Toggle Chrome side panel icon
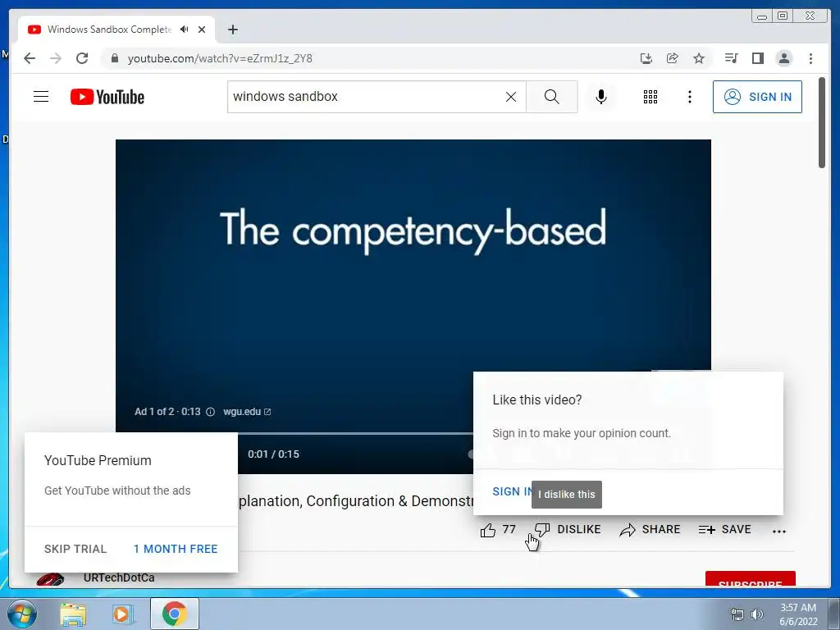Screen dimensions: 840x630 tap(757, 58)
